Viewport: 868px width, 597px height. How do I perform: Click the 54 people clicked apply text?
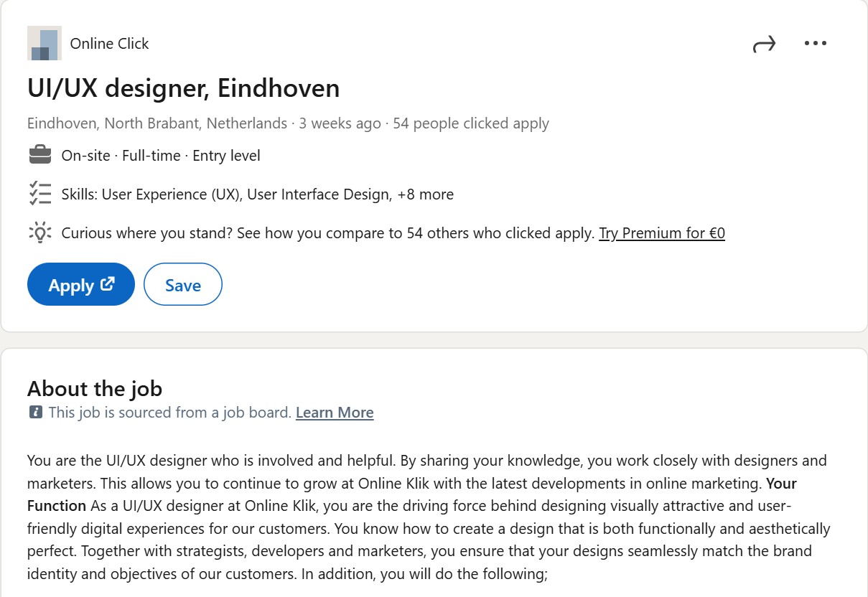[470, 123]
